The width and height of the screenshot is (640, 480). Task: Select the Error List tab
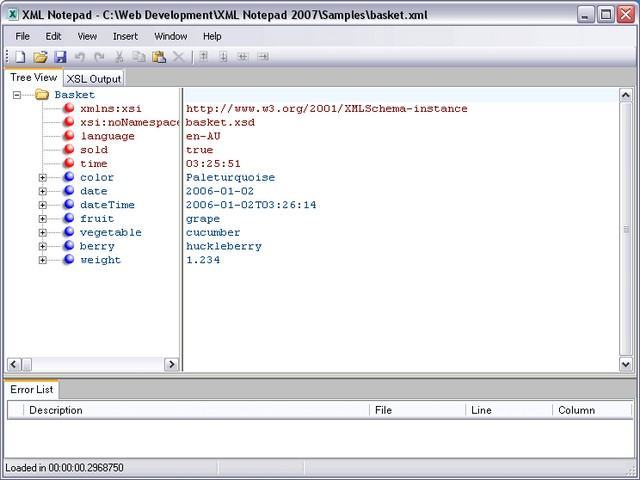tap(31, 389)
